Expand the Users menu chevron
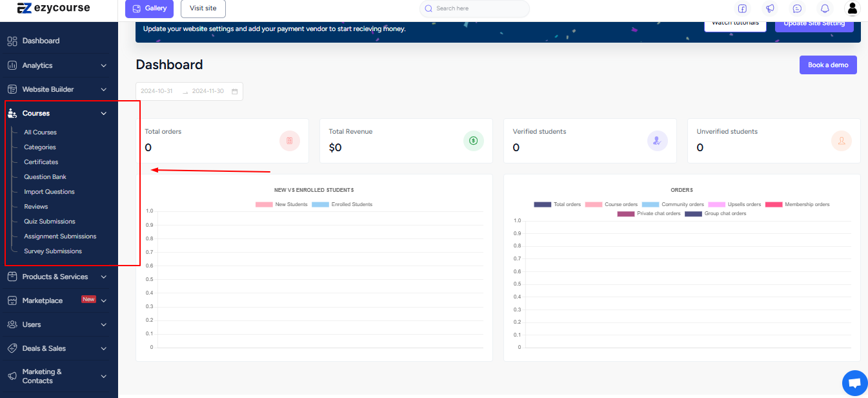The image size is (868, 398). (x=104, y=324)
